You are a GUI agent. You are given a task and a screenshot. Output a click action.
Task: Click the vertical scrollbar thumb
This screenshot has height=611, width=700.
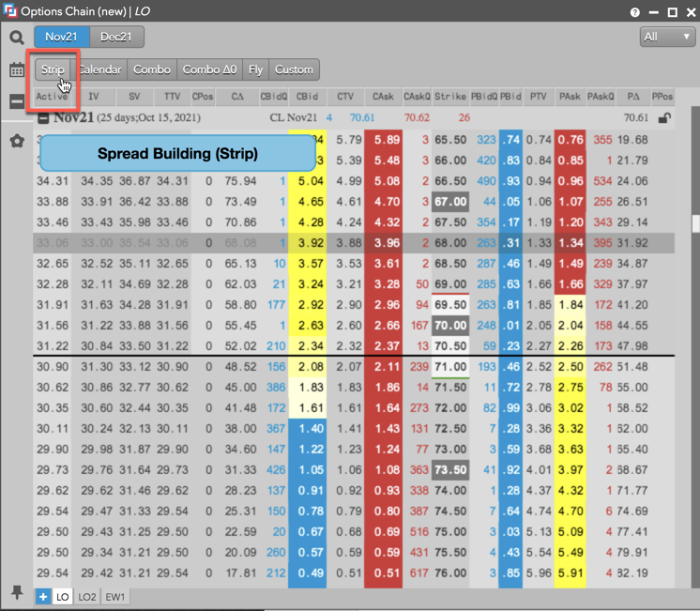[694, 223]
